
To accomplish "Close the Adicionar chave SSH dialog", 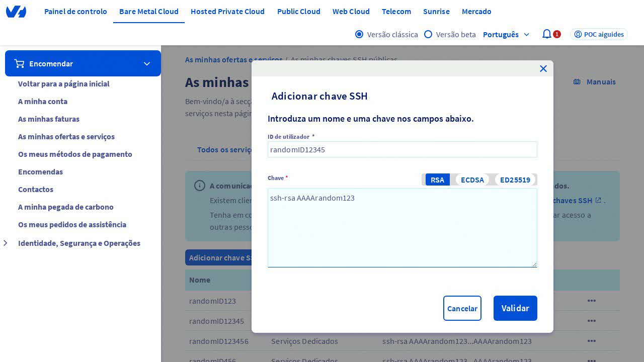I will coord(543,69).
